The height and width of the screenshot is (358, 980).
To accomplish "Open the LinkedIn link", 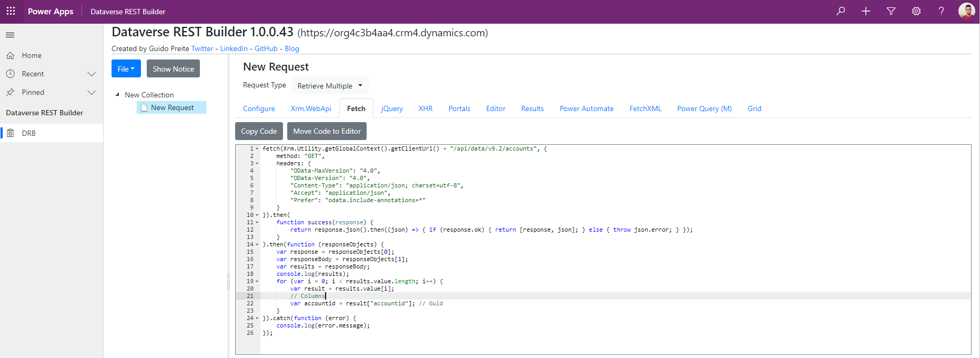I will coord(234,48).
